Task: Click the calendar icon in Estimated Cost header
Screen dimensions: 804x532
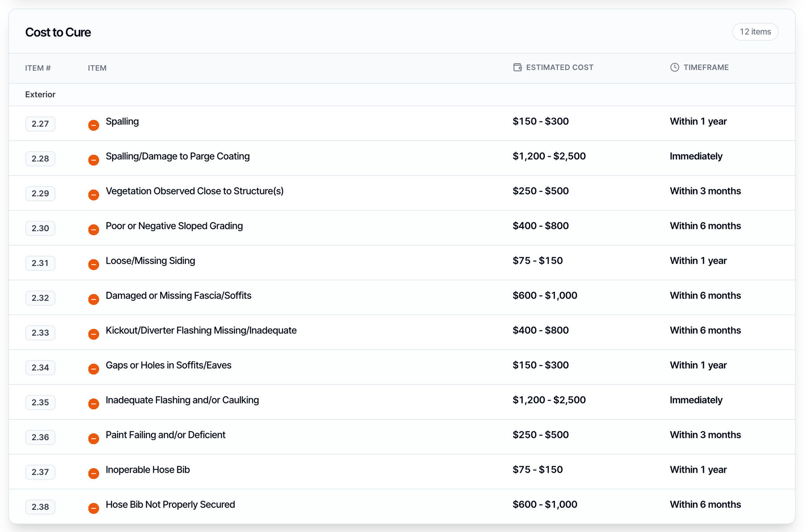Action: 517,67
